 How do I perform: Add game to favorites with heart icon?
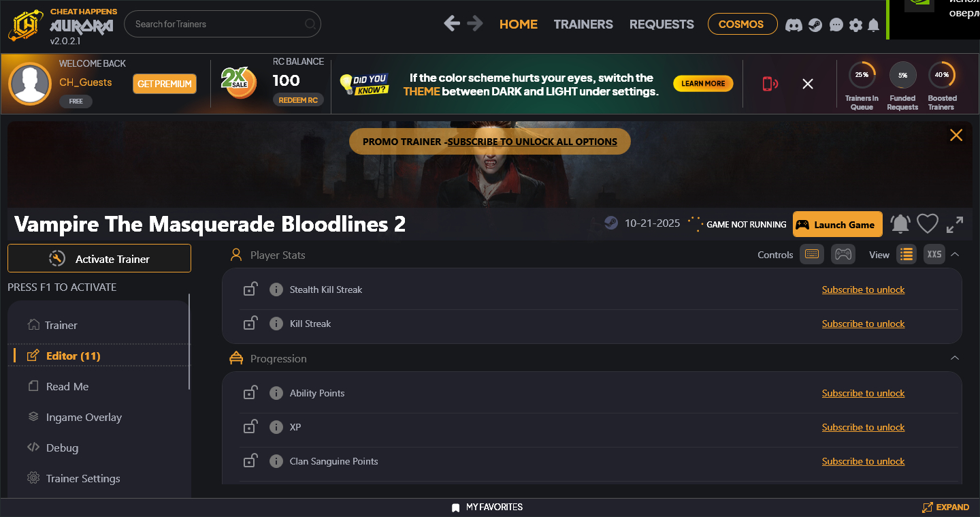(928, 224)
